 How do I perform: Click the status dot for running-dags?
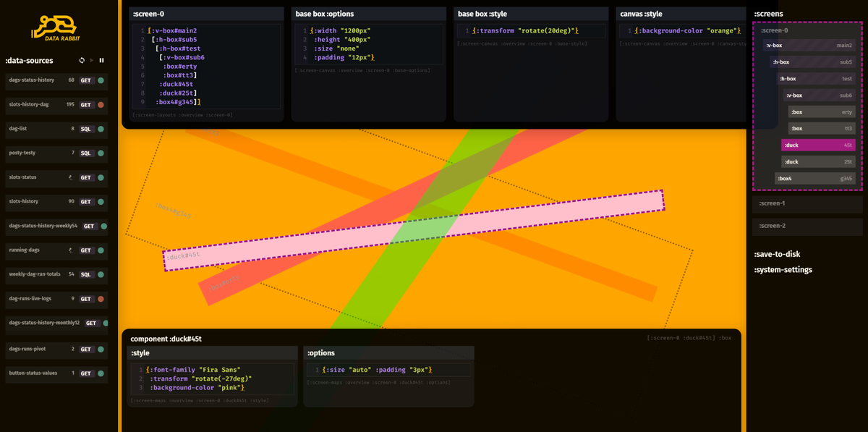click(101, 250)
